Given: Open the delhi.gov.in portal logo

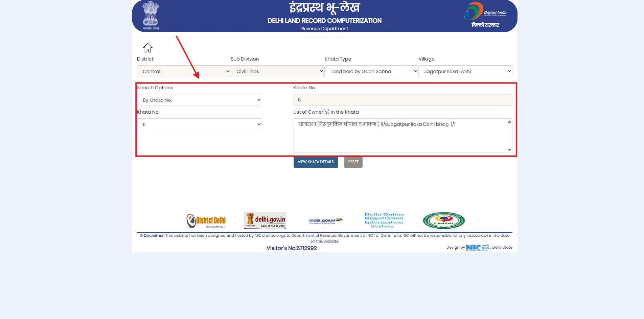Looking at the screenshot, I should (x=264, y=220).
